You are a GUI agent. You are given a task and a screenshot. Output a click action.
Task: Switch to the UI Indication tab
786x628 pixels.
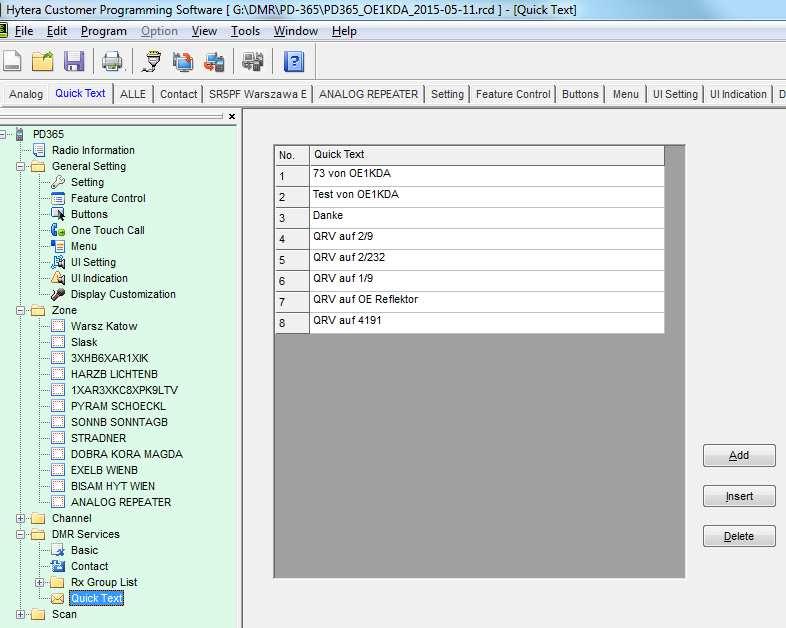(738, 94)
